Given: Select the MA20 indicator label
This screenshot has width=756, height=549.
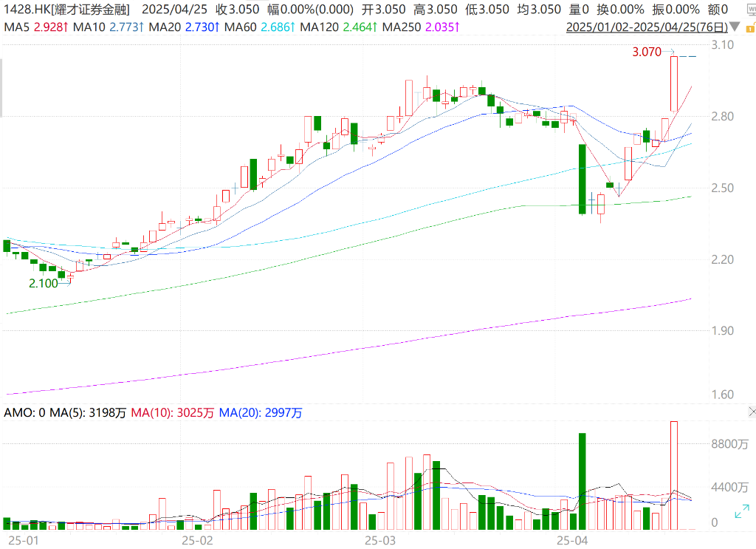Looking at the screenshot, I should (184, 27).
